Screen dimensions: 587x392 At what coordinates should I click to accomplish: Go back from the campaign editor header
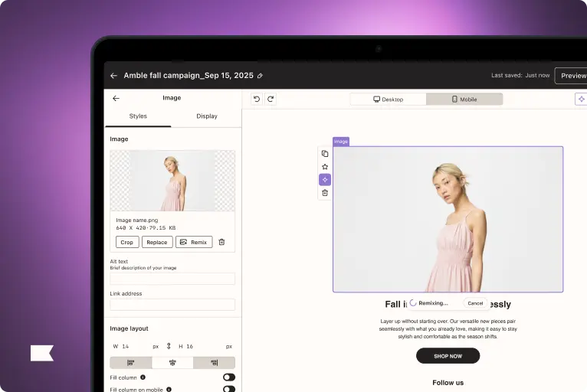tap(114, 76)
